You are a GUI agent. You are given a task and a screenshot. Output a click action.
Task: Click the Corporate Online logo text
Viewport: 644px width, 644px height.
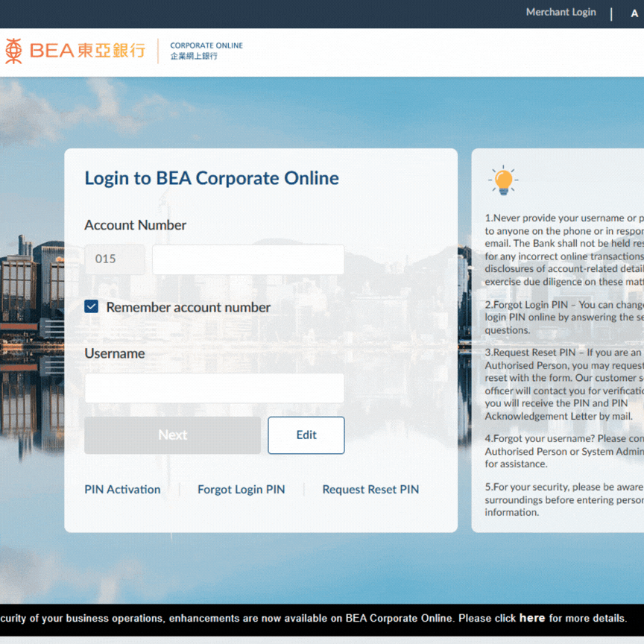[x=206, y=51]
